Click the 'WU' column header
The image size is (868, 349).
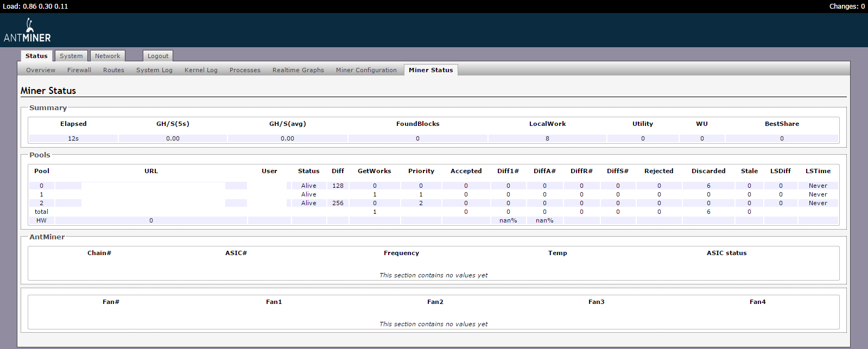(702, 124)
